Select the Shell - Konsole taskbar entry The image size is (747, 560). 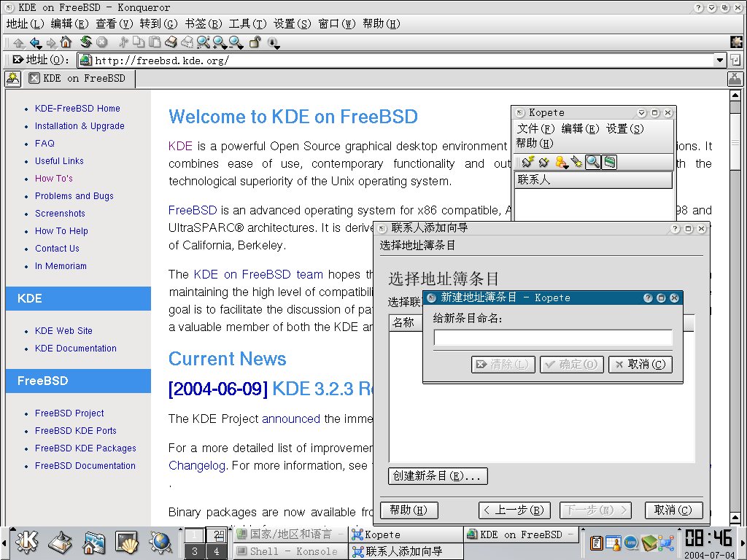(x=290, y=551)
